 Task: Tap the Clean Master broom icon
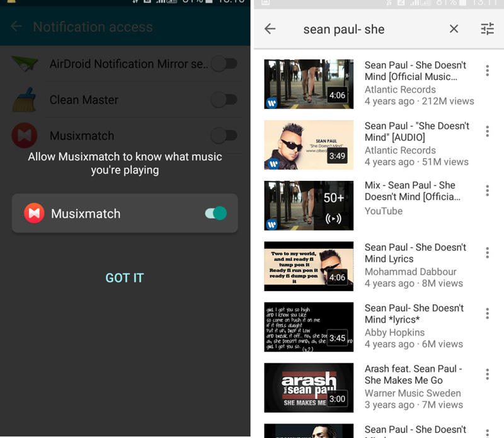pyautogui.click(x=25, y=100)
